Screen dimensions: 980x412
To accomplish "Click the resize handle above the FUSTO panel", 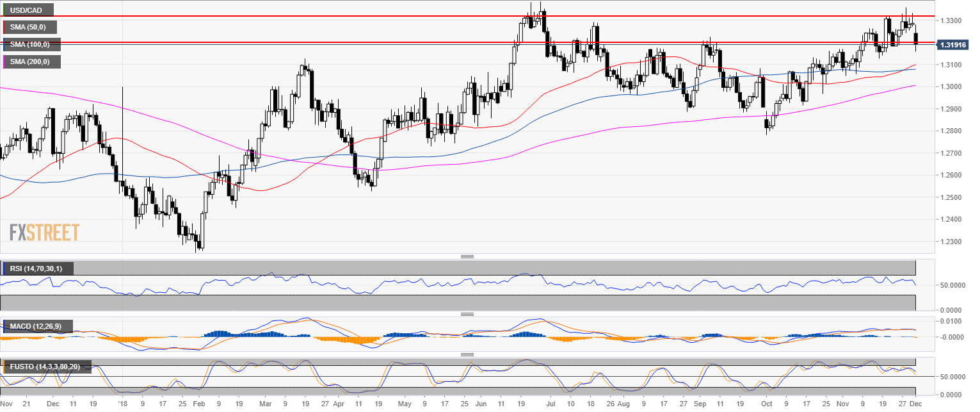I will (467, 354).
